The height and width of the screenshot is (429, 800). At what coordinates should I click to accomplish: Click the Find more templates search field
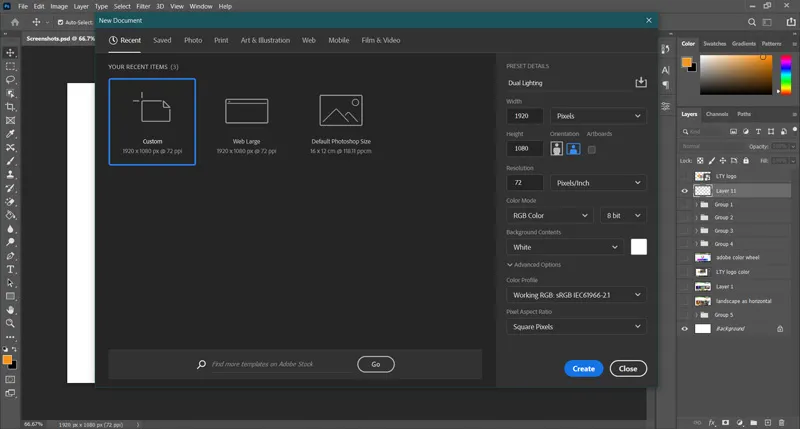(x=282, y=364)
